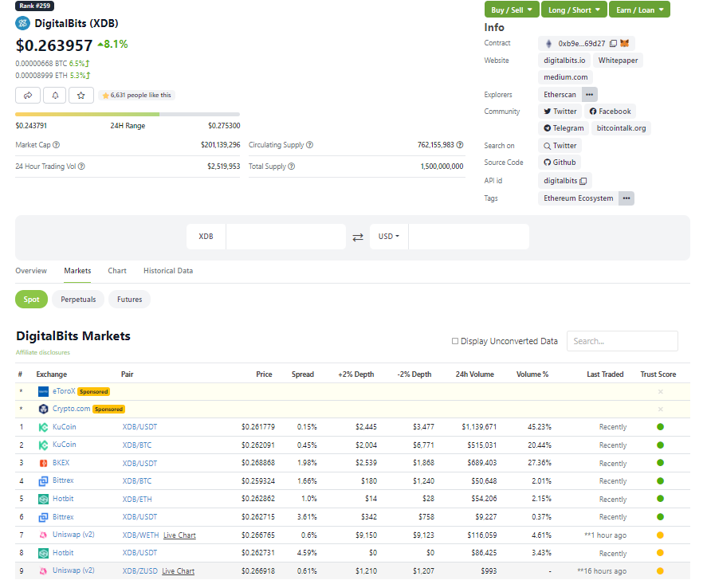Open the medium.com link
Screen dimensions: 707x588
coord(565,77)
